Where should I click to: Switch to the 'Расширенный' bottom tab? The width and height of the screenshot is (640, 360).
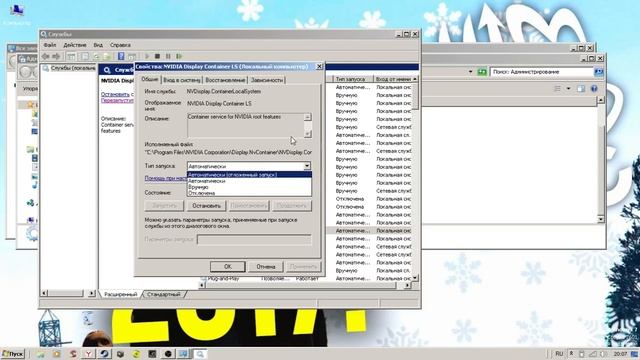120,294
